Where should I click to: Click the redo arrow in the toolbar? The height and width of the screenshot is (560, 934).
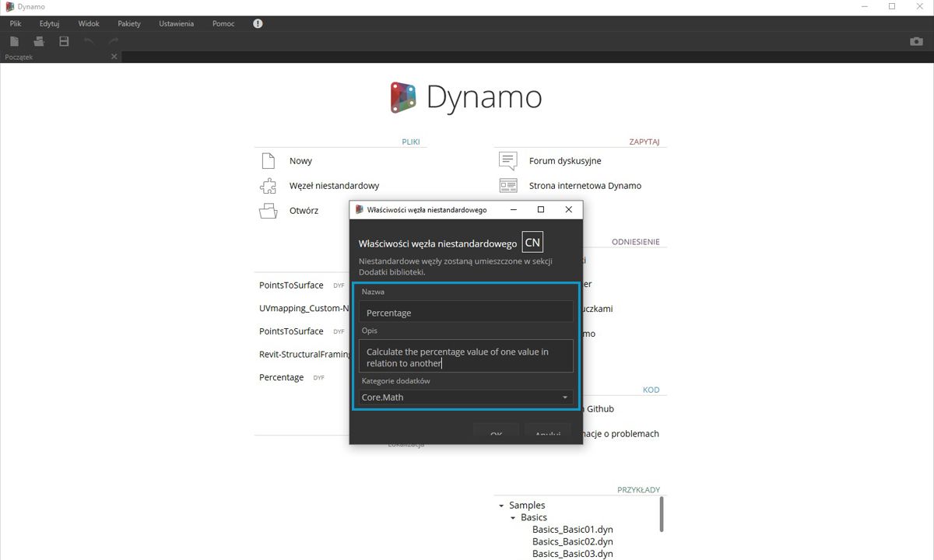(114, 41)
